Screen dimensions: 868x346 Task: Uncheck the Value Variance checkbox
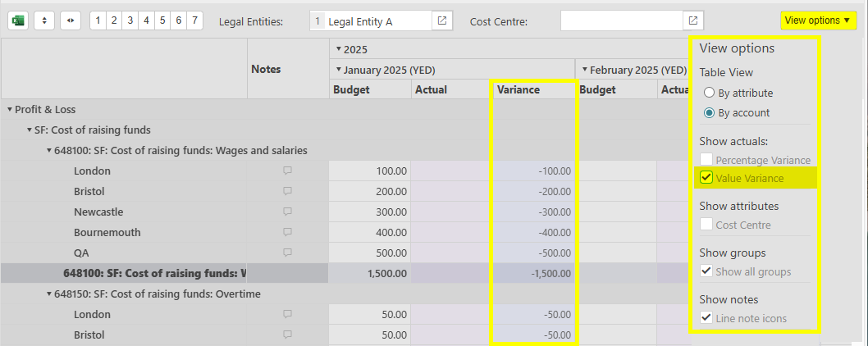point(706,178)
